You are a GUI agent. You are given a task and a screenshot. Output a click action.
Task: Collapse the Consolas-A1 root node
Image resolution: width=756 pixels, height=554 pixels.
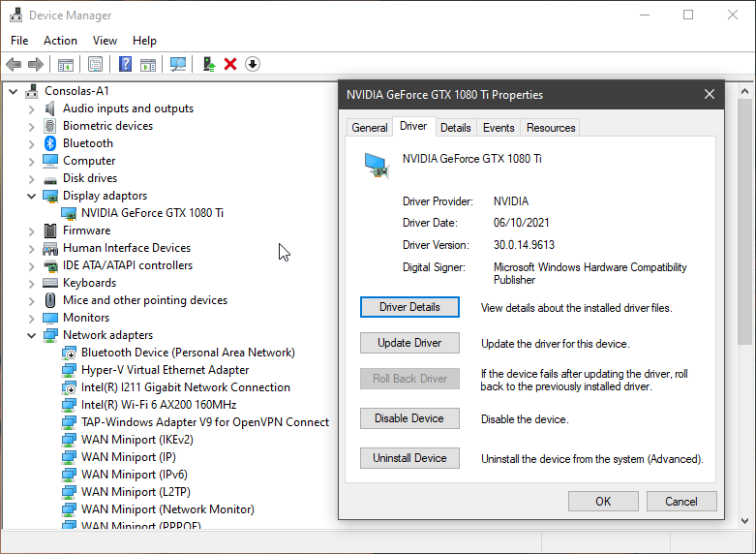click(x=13, y=91)
